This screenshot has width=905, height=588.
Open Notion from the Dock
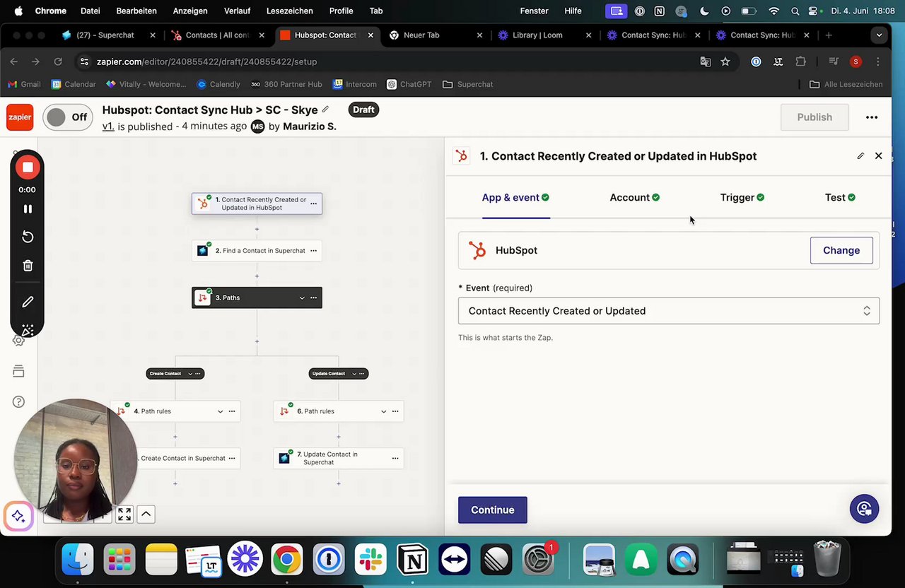pyautogui.click(x=413, y=560)
